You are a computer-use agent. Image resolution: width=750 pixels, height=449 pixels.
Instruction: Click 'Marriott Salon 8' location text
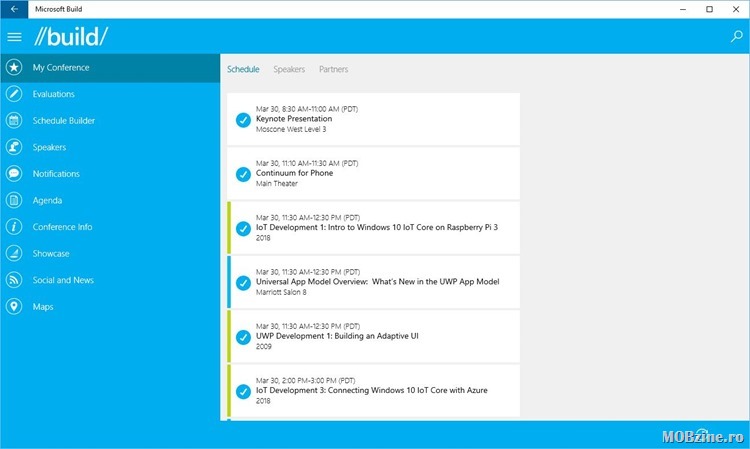tap(281, 292)
